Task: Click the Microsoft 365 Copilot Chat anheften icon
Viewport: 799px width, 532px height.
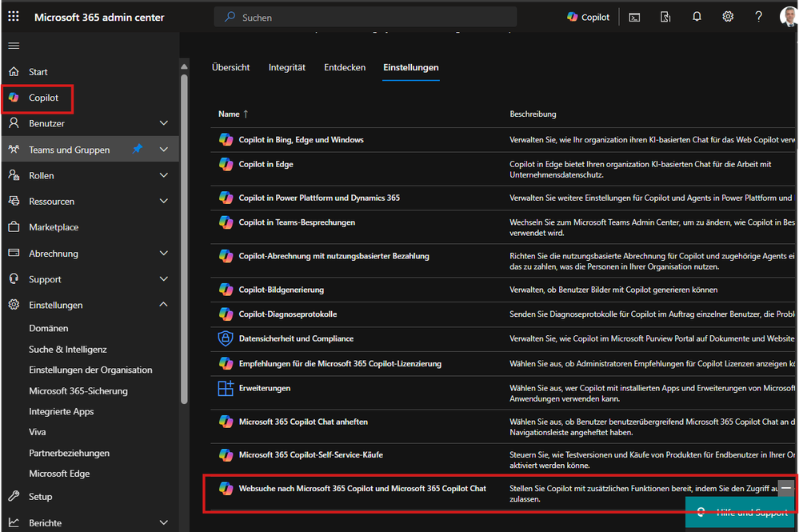Action: tap(226, 422)
